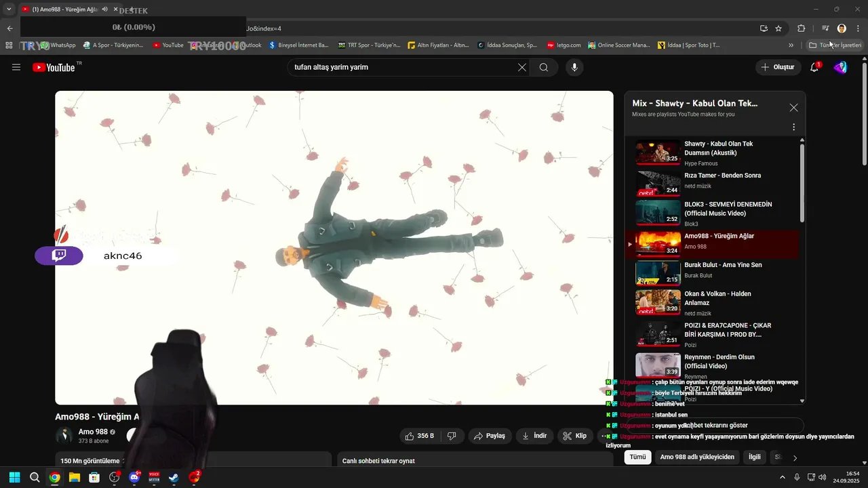Open the YouTube account avatar menu
868x488 pixels.
[841, 67]
